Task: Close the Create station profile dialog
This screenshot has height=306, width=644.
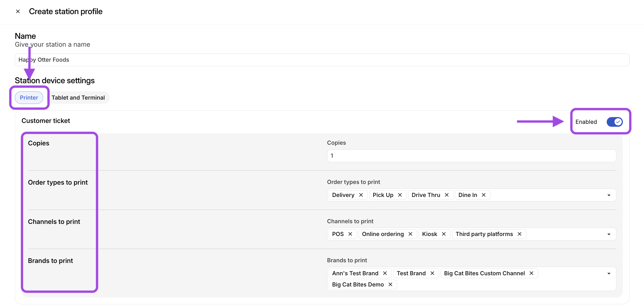Action: click(x=18, y=11)
